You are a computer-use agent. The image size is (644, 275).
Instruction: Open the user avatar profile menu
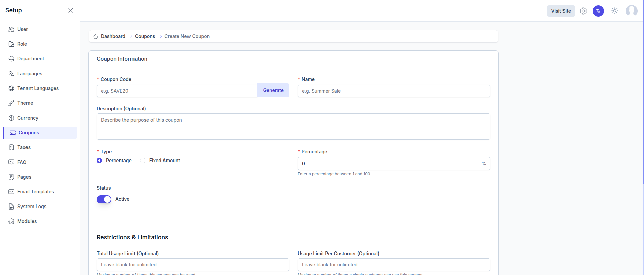631,11
